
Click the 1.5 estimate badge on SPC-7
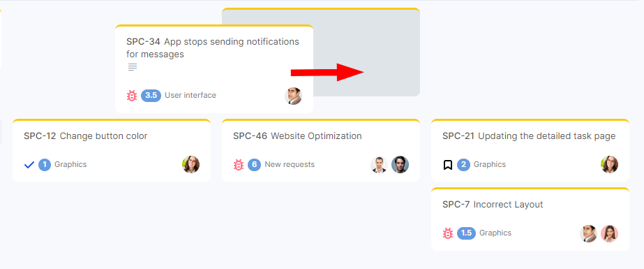[466, 233]
